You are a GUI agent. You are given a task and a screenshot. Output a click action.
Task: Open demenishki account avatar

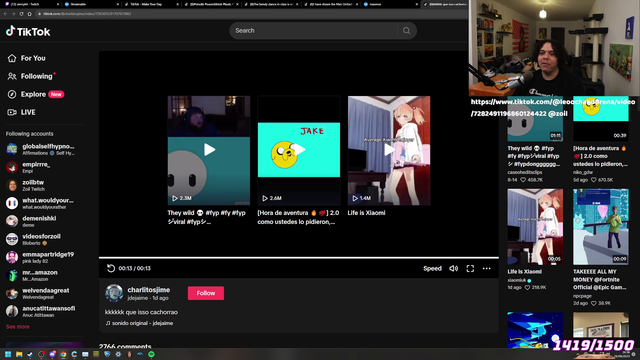click(12, 221)
